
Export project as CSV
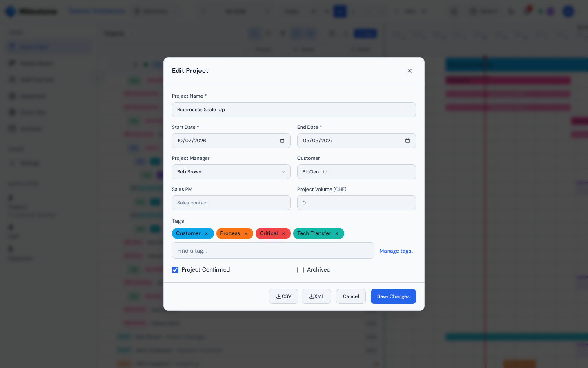pyautogui.click(x=284, y=296)
